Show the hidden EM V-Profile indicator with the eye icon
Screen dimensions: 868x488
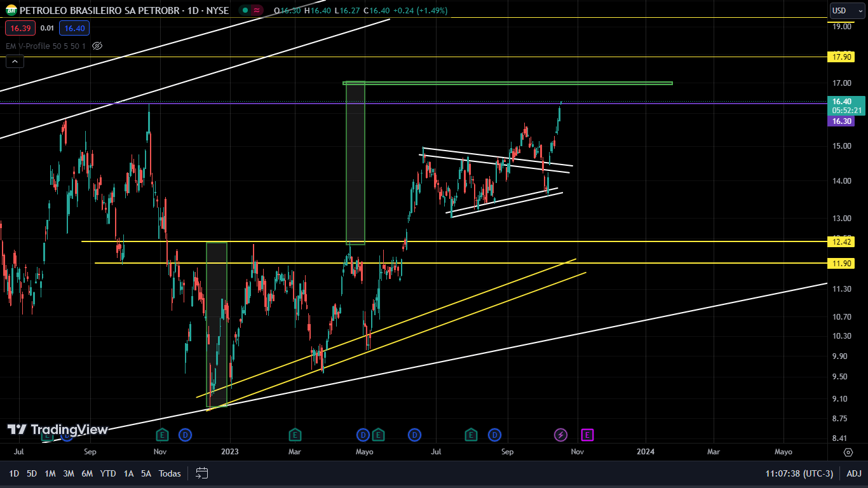(97, 46)
